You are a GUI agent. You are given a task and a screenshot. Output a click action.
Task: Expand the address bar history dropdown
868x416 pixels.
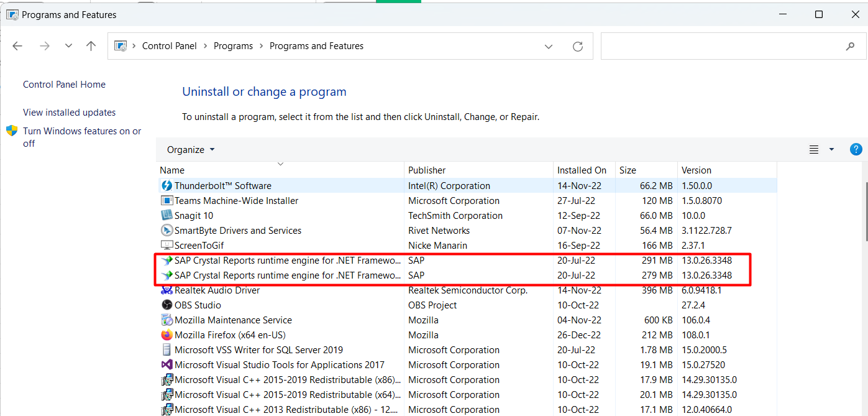tap(549, 46)
